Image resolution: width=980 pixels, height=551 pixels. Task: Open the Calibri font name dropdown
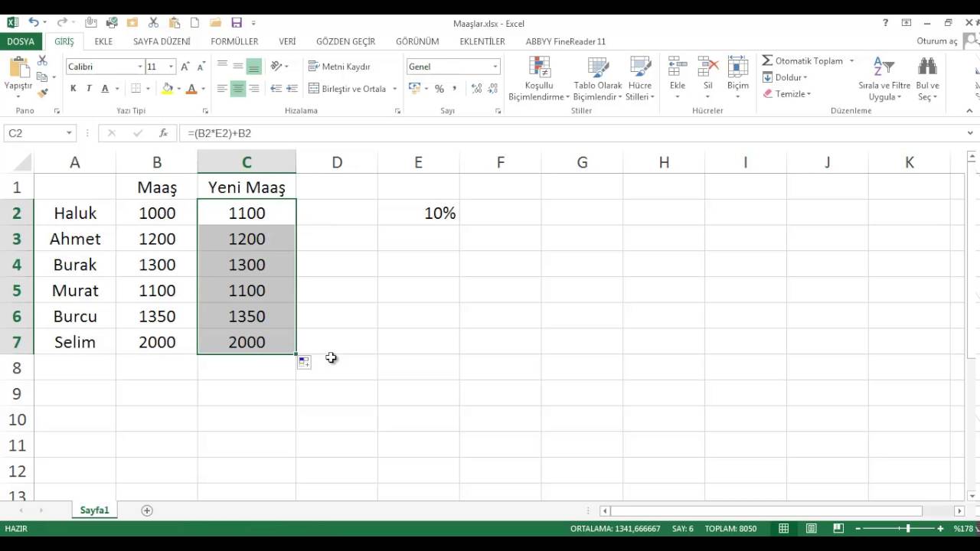139,67
